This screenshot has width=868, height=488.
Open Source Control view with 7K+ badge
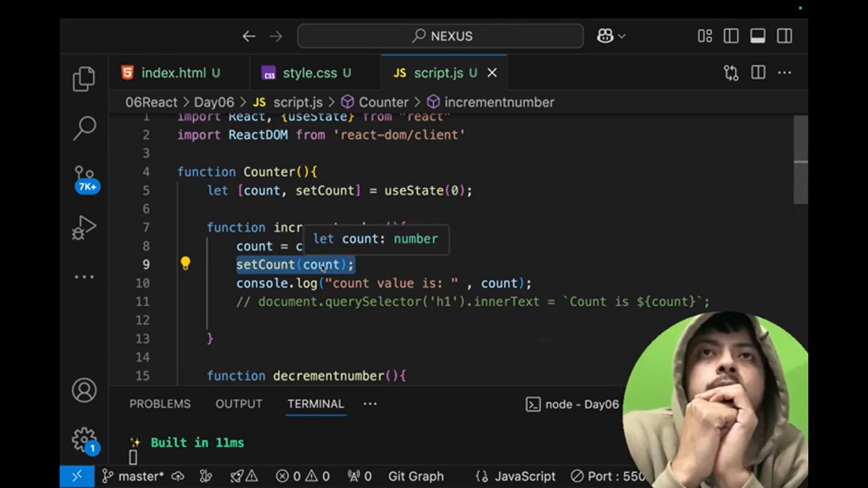click(x=86, y=179)
